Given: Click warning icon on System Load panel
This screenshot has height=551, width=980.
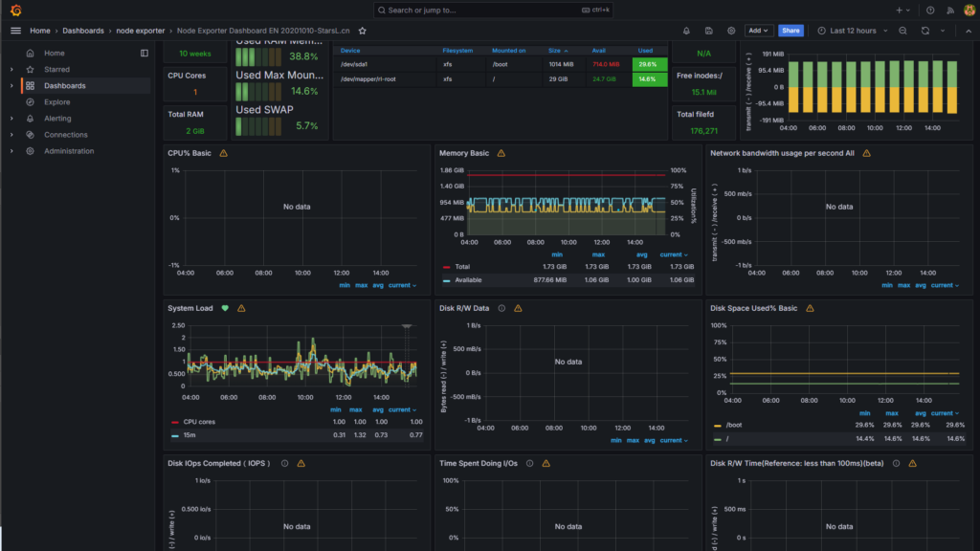Looking at the screenshot, I should tap(241, 308).
